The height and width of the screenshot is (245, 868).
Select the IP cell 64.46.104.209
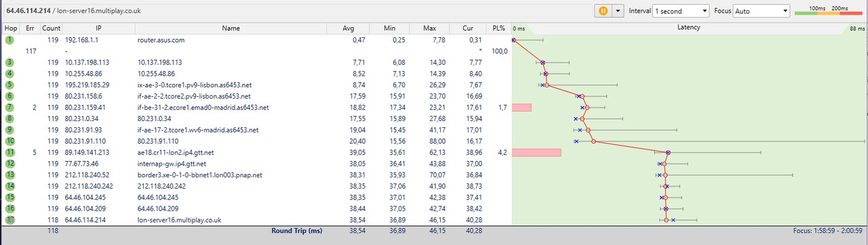[x=85, y=208]
